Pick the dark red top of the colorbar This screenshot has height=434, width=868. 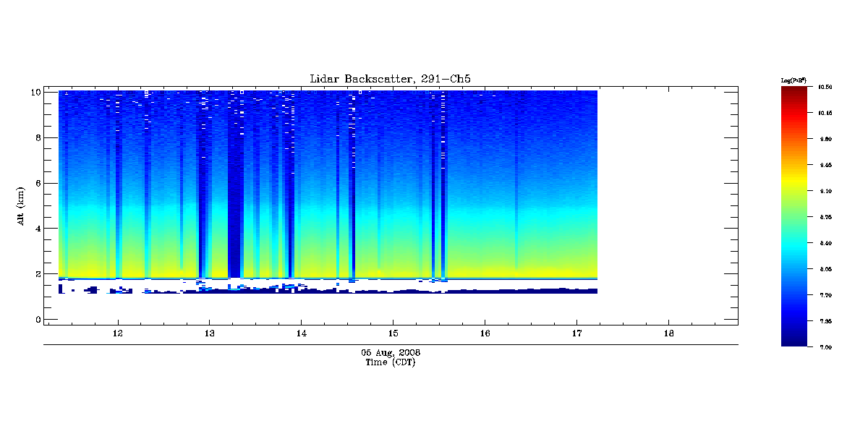tap(795, 93)
